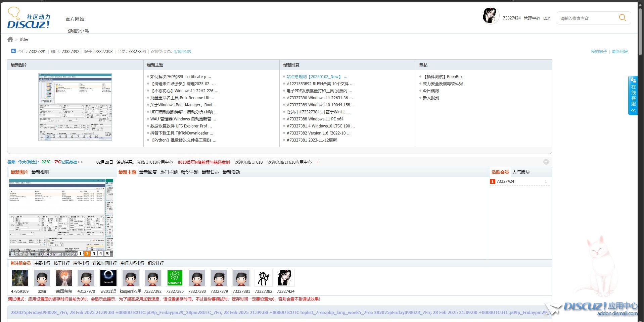The image size is (644, 322).
Task: Open the 我的帖子 link
Action: [598, 52]
